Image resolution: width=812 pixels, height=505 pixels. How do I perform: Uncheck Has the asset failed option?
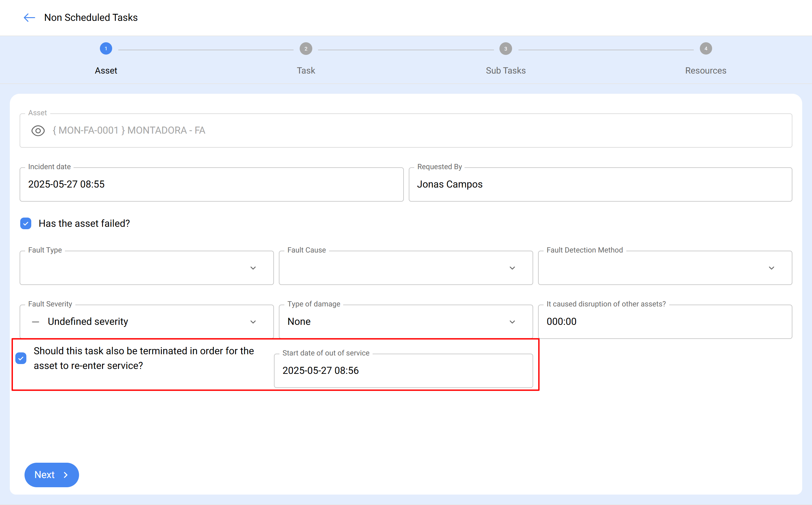(26, 223)
